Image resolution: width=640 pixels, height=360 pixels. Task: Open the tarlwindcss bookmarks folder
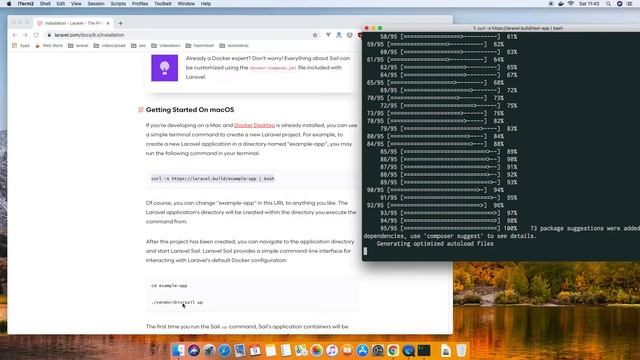234,46
